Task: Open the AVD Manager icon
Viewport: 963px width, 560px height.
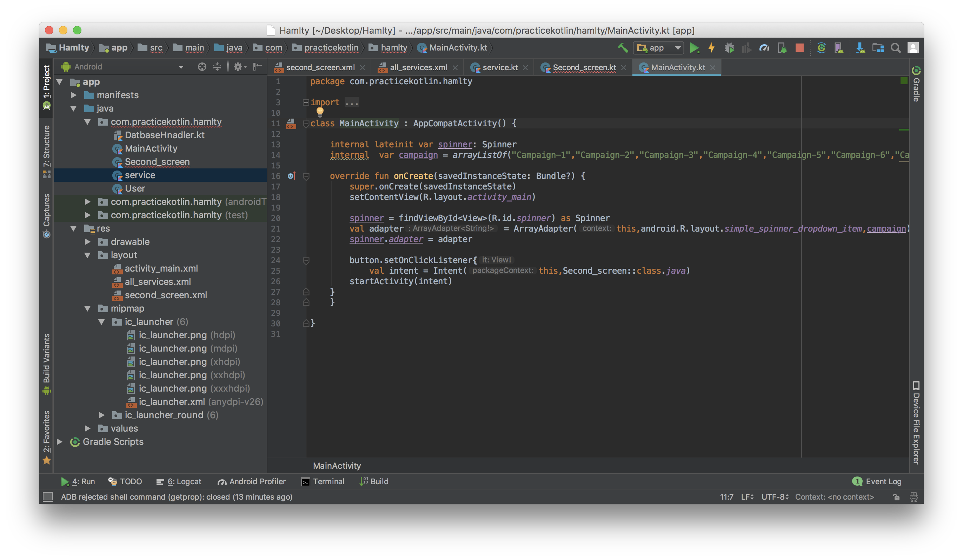Action: [839, 48]
